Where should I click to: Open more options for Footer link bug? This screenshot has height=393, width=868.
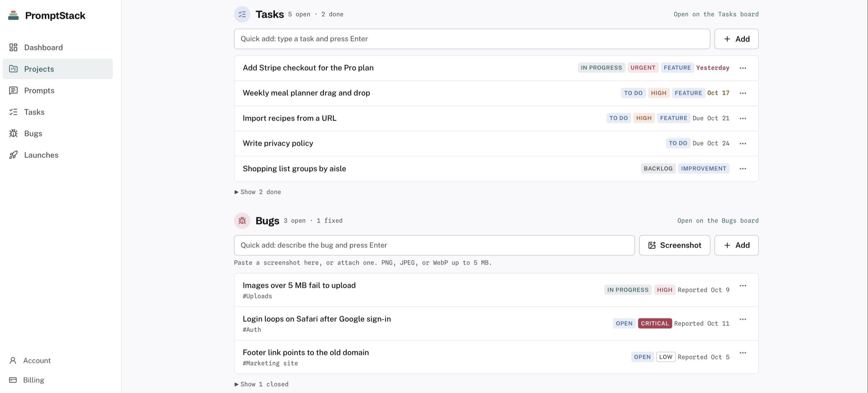pyautogui.click(x=743, y=353)
